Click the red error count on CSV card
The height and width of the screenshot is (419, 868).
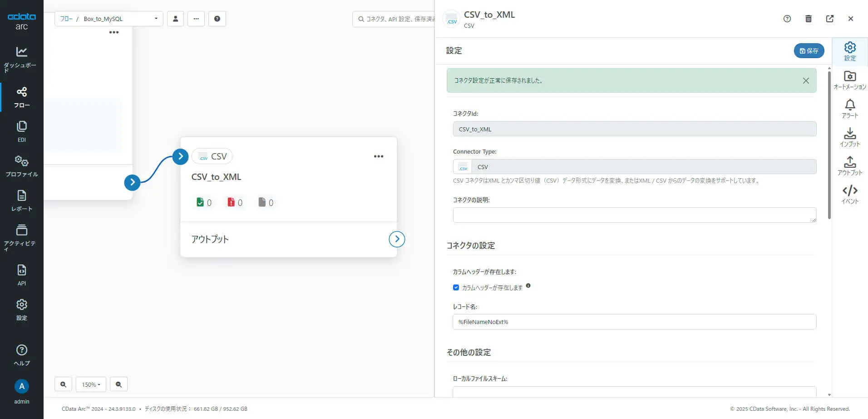235,202
